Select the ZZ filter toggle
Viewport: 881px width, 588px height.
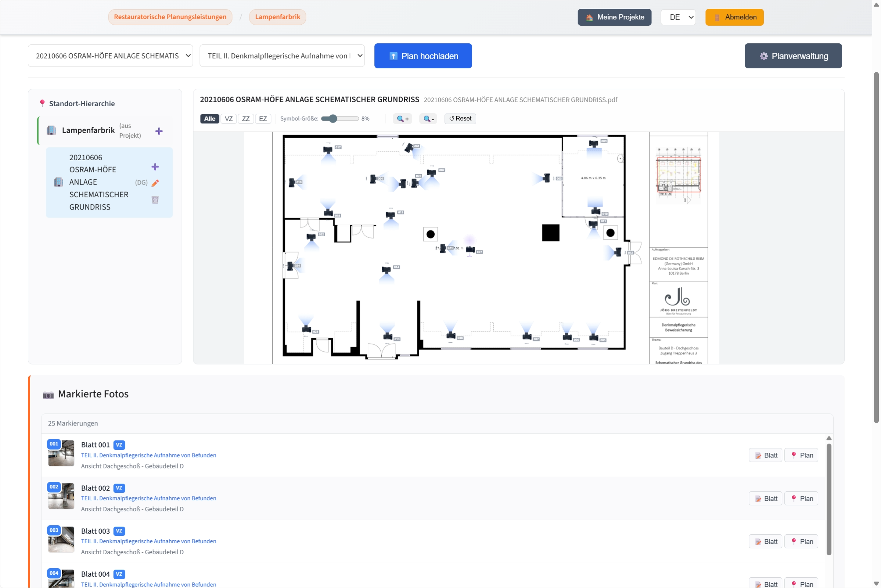pyautogui.click(x=245, y=118)
